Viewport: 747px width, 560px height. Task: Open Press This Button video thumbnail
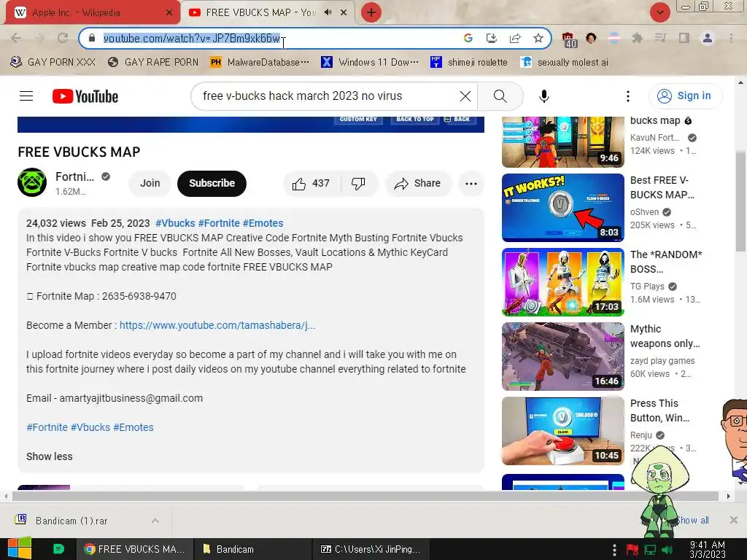pos(563,431)
